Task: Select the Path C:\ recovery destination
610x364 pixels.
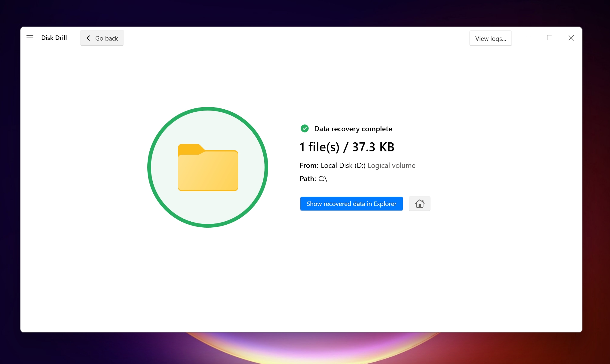Action: pos(323,178)
